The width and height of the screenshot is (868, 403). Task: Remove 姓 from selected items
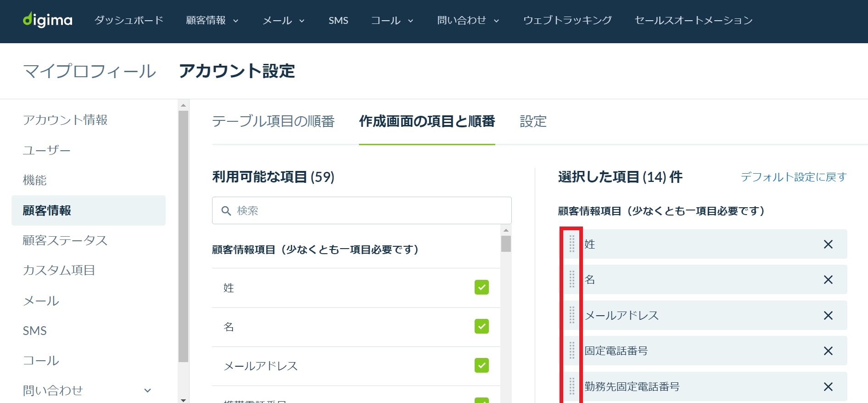point(828,244)
